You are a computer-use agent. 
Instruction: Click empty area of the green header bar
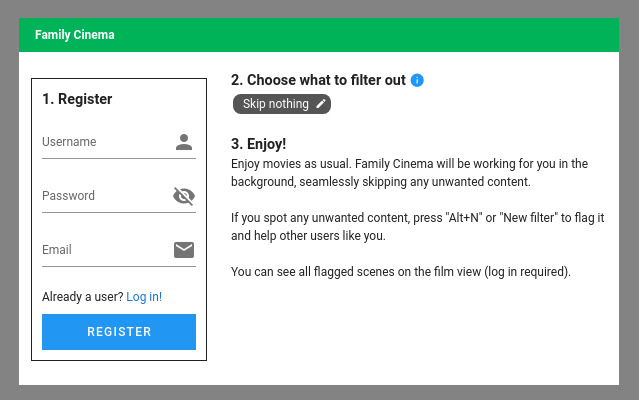pyautogui.click(x=400, y=35)
